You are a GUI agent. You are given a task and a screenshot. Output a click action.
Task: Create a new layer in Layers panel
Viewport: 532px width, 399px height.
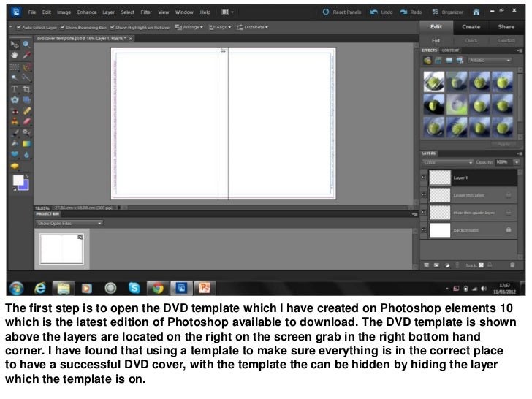[x=427, y=265]
